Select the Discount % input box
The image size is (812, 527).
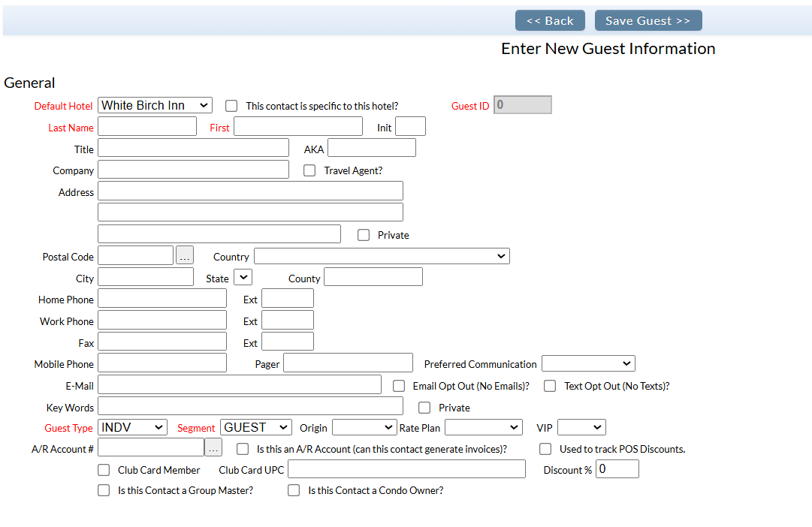pos(617,469)
